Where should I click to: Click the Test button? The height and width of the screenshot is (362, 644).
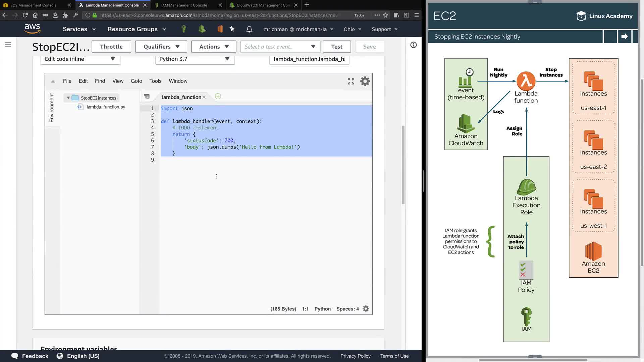pyautogui.click(x=336, y=47)
